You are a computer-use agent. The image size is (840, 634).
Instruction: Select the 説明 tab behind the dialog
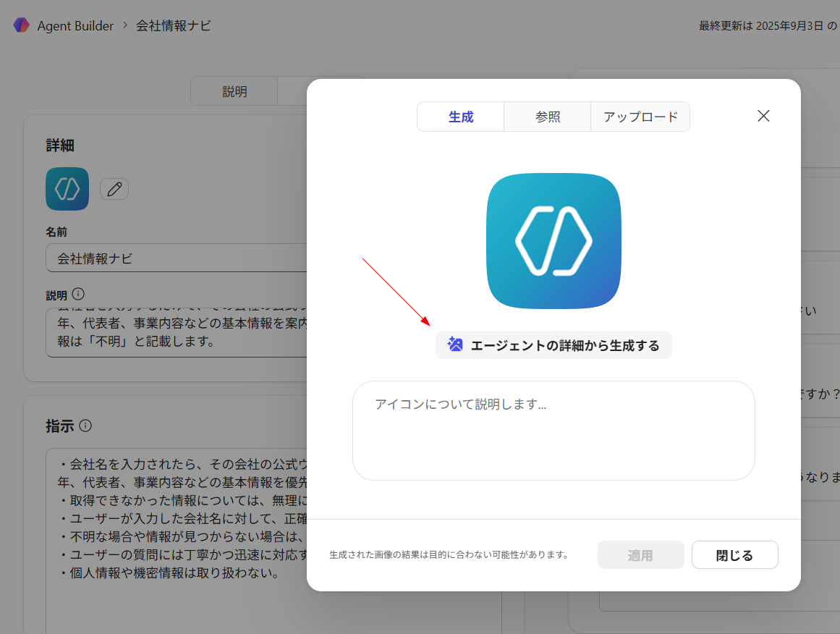point(234,91)
